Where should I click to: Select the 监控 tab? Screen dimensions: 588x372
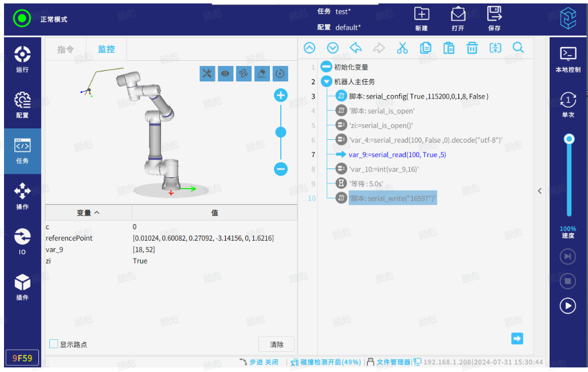tap(106, 49)
